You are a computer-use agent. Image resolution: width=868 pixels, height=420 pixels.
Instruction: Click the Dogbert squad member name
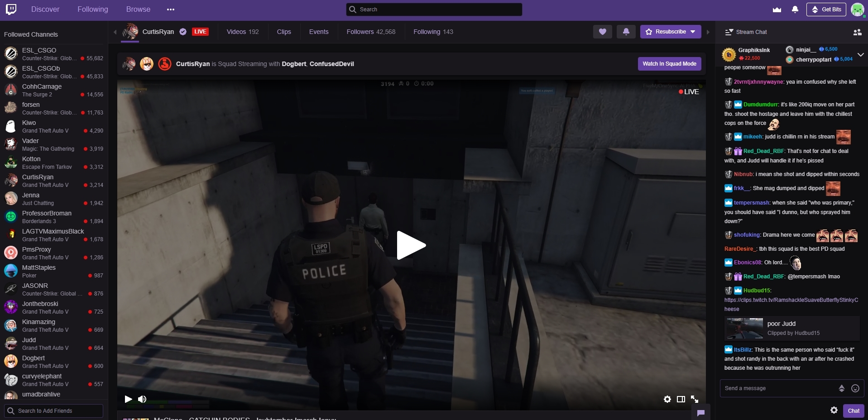pos(294,64)
